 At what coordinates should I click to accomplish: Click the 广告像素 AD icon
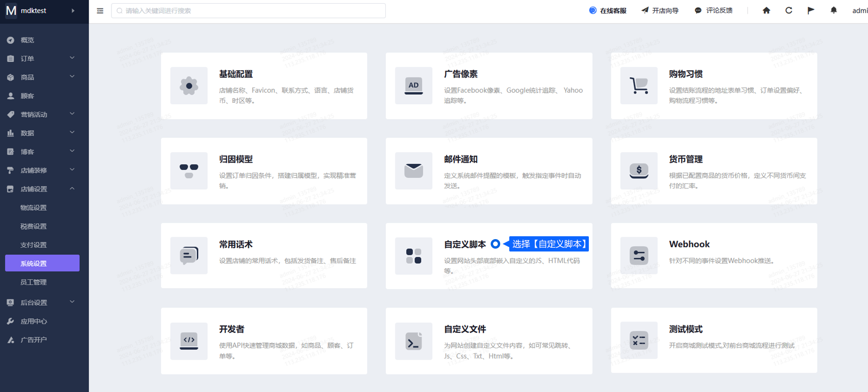tap(414, 86)
